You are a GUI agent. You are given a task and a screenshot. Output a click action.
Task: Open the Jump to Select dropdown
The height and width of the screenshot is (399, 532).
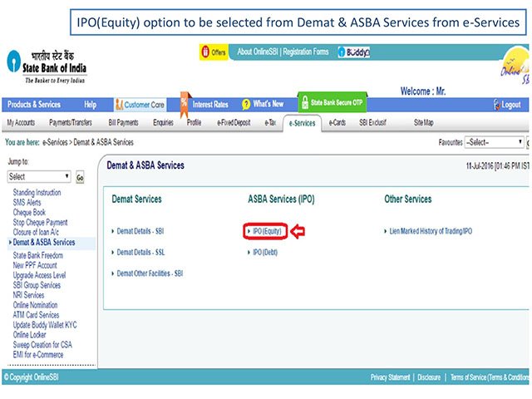pyautogui.click(x=39, y=176)
